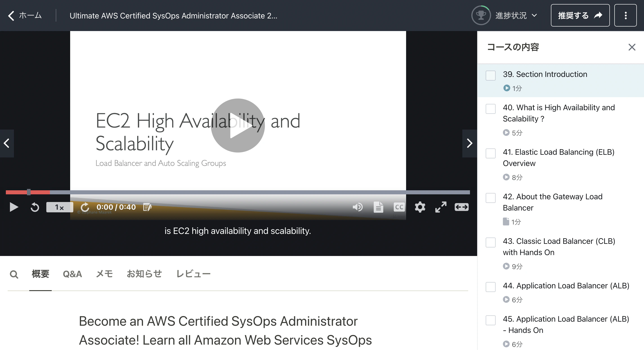Click the video progress bar

(237, 192)
